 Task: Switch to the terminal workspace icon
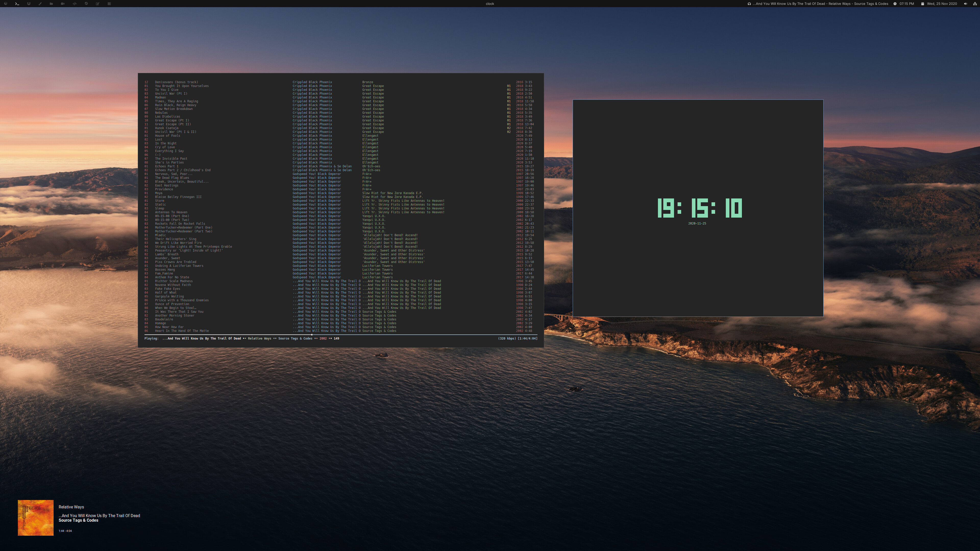17,4
